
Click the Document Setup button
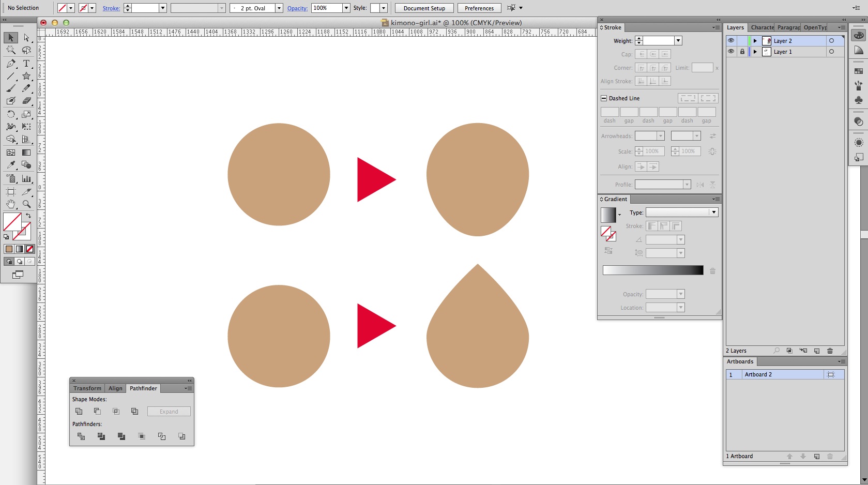coord(424,8)
